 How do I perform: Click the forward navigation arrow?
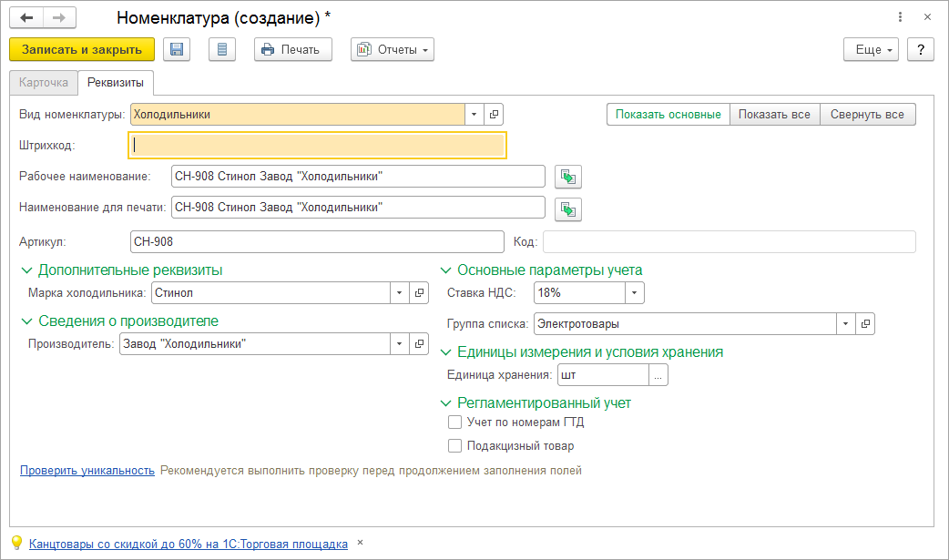pos(59,17)
